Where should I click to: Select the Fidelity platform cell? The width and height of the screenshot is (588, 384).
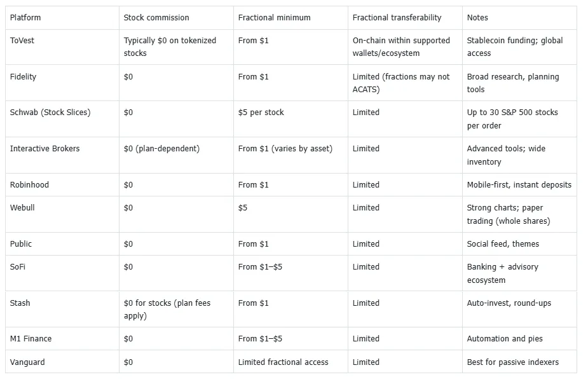pos(24,77)
